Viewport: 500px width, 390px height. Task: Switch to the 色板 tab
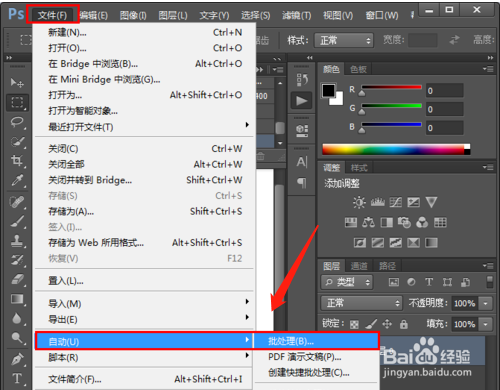(x=358, y=69)
